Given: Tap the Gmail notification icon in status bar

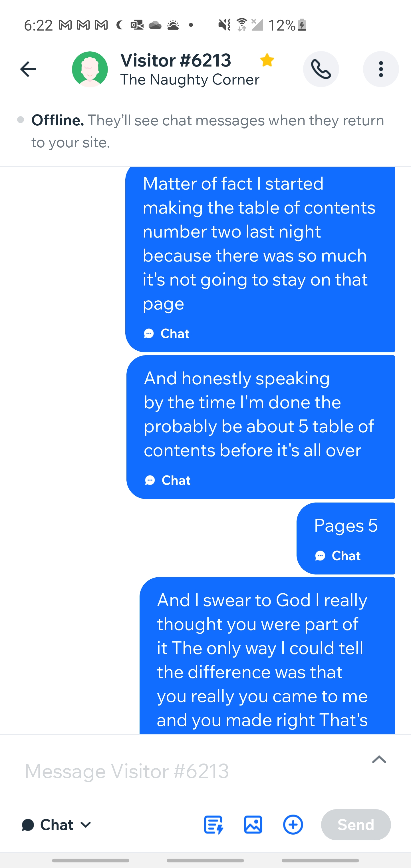Looking at the screenshot, I should pos(65,25).
